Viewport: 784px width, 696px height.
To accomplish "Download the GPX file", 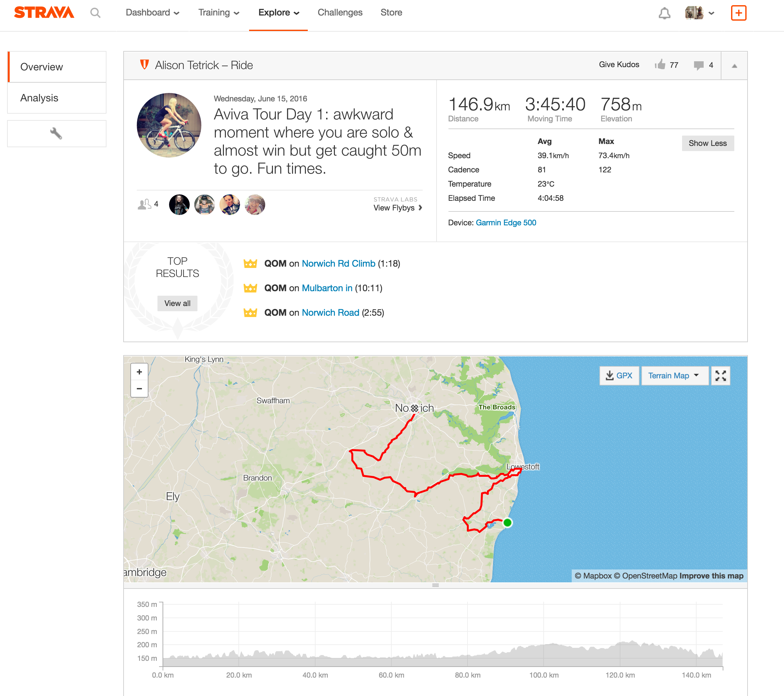I will [x=619, y=376].
